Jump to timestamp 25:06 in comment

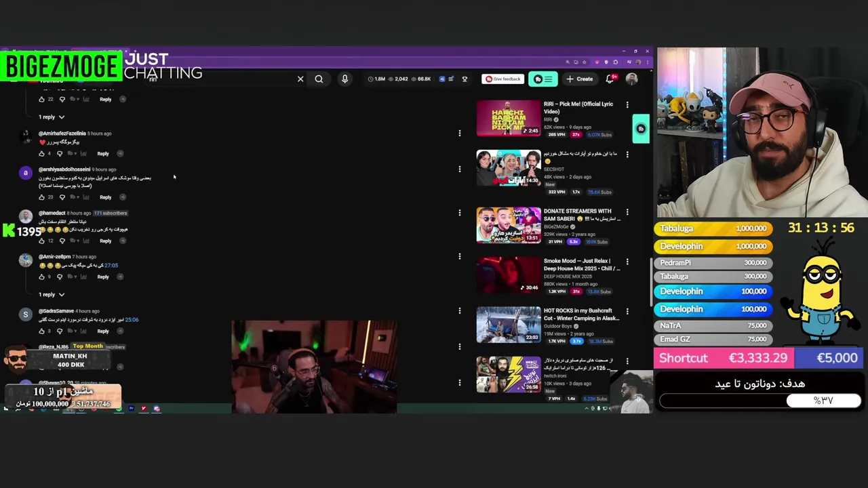click(x=132, y=320)
